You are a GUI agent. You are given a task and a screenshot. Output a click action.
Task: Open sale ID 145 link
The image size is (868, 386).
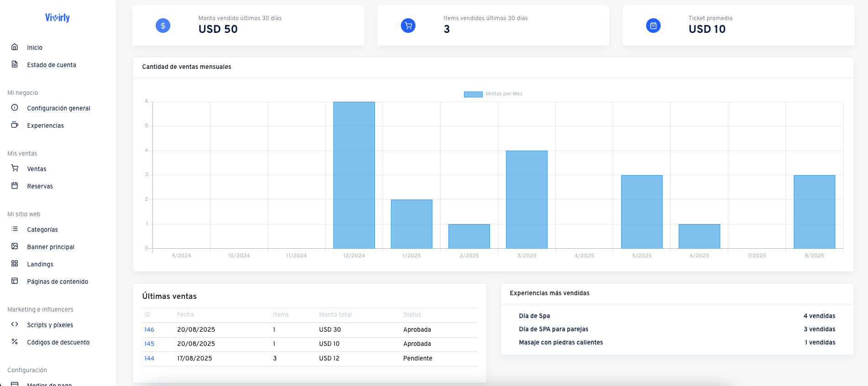click(149, 344)
